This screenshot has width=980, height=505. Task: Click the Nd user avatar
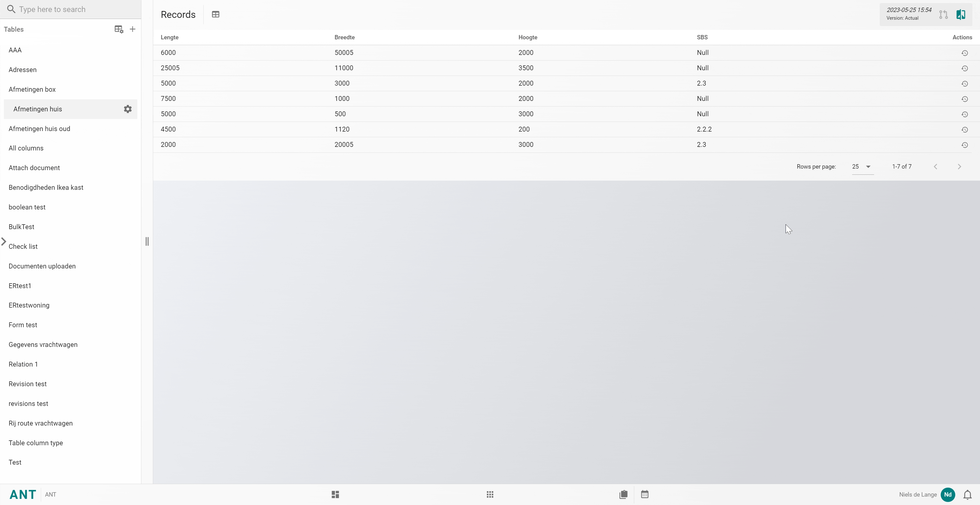(x=948, y=494)
